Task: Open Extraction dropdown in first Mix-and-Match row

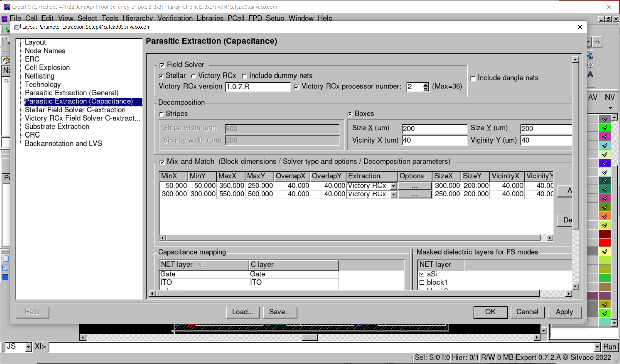Action: tap(393, 186)
